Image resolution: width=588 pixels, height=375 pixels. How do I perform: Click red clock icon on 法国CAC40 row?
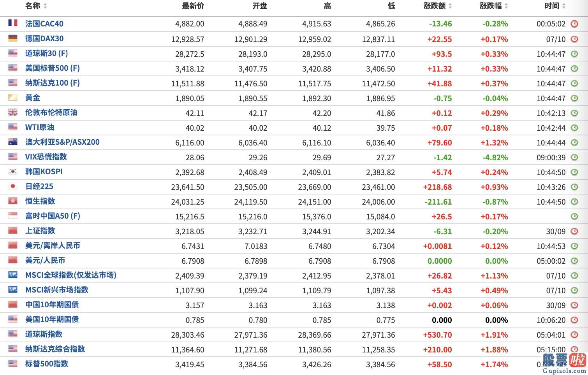[x=574, y=24]
